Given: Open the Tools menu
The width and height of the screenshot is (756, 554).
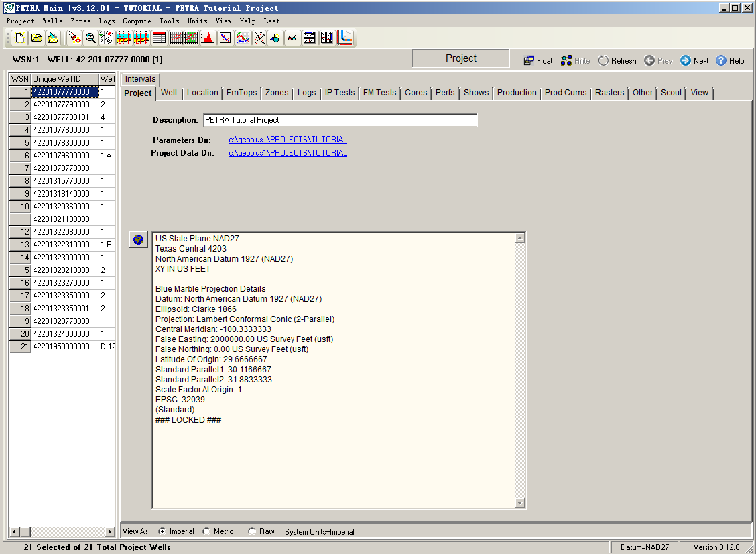Looking at the screenshot, I should pyautogui.click(x=170, y=21).
